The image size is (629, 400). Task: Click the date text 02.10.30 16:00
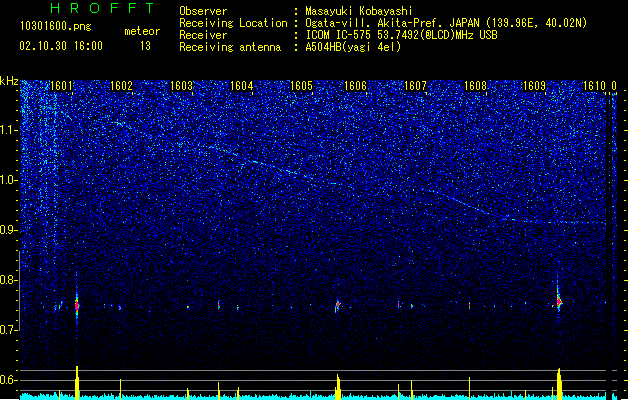[61, 46]
